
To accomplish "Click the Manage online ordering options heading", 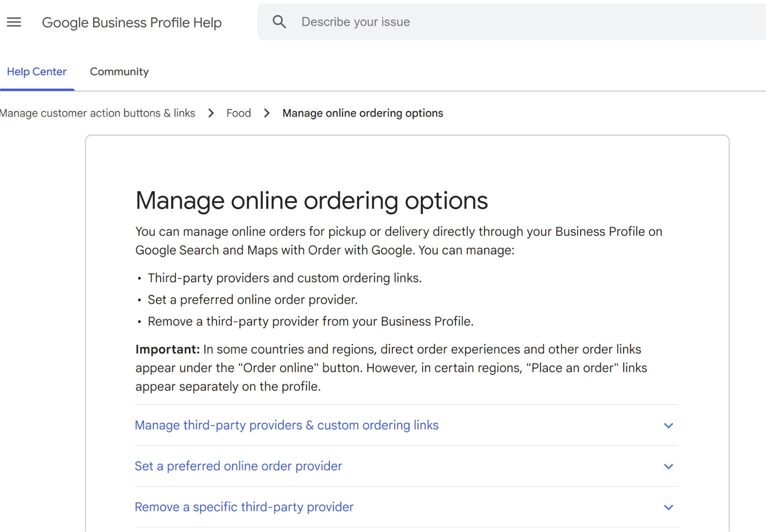I will pyautogui.click(x=312, y=200).
